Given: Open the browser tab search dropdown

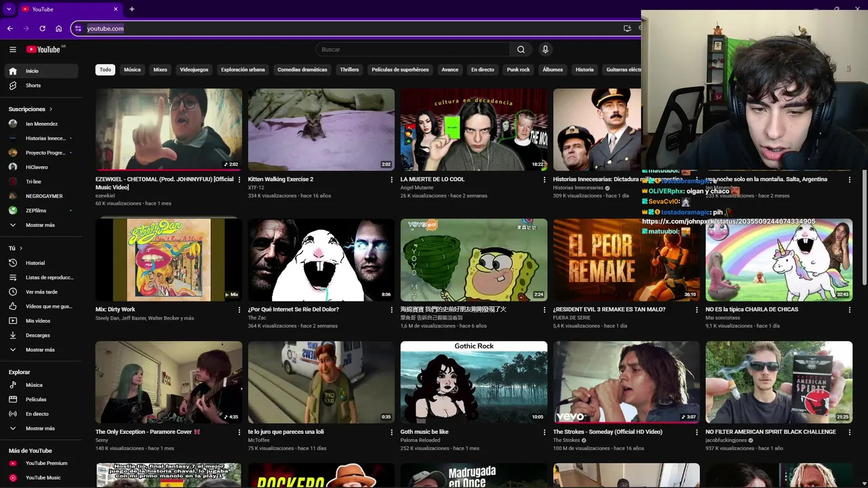Looking at the screenshot, I should tap(9, 9).
